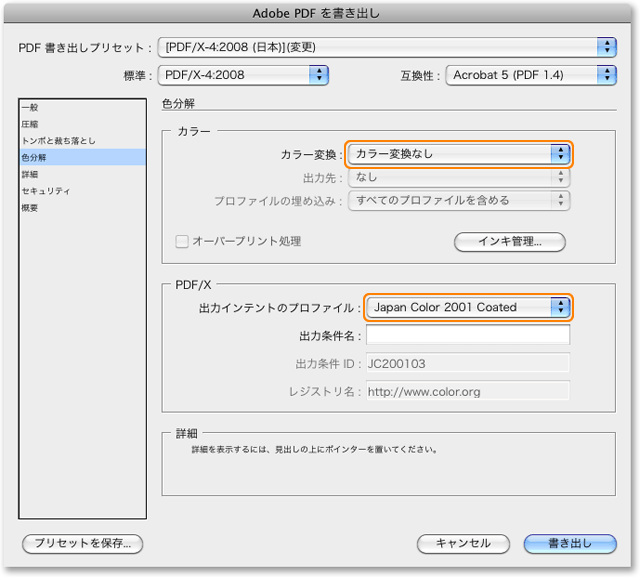Select トンボと裁ち落とし in the sidebar
Screen dimensions: 640x577
pos(58,140)
